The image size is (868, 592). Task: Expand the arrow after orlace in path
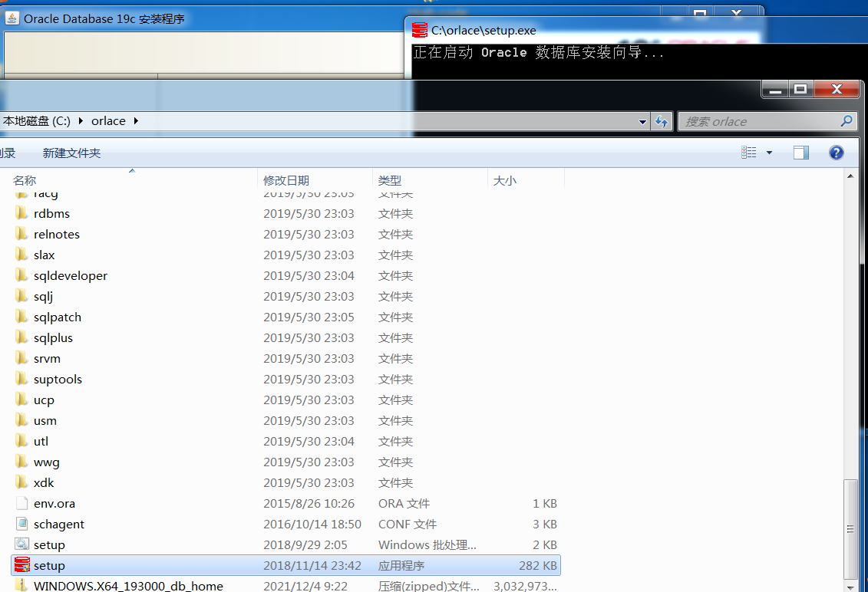click(136, 120)
